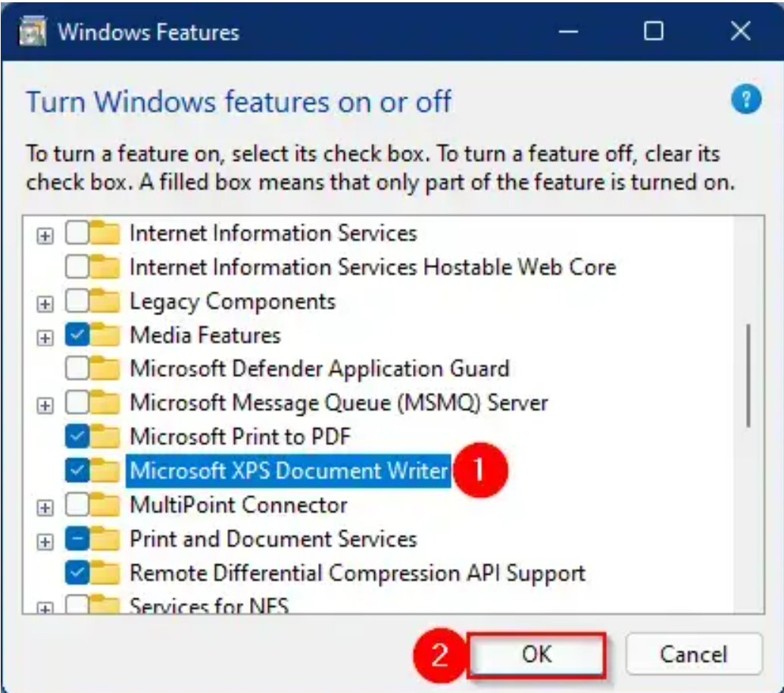Click the Remote Differential Compression folder icon
This screenshot has height=693, width=784.
[x=105, y=573]
